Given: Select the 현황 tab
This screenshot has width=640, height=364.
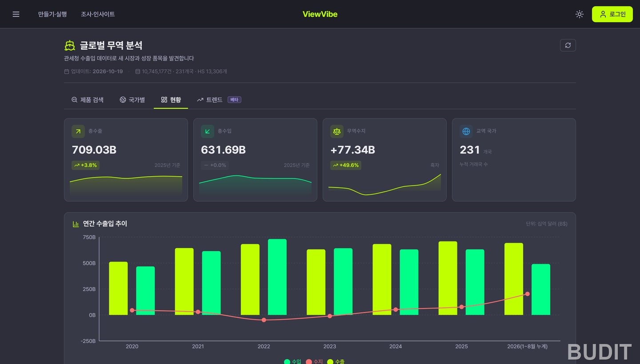Looking at the screenshot, I should coord(171,100).
